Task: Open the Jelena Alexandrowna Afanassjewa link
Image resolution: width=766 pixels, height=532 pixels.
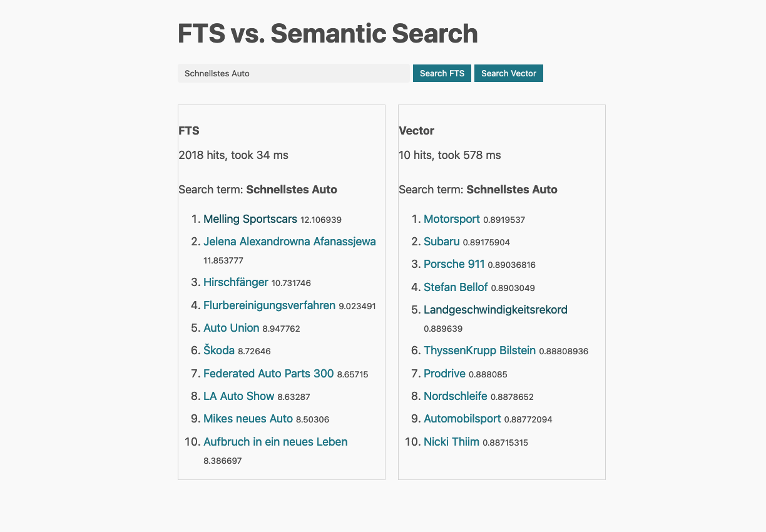Action: 289,241
